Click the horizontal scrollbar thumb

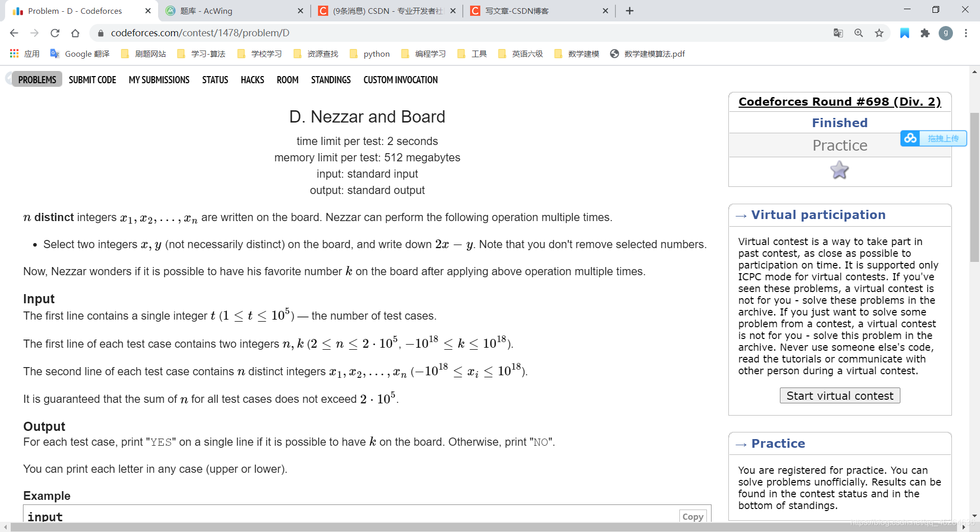[x=483, y=527]
